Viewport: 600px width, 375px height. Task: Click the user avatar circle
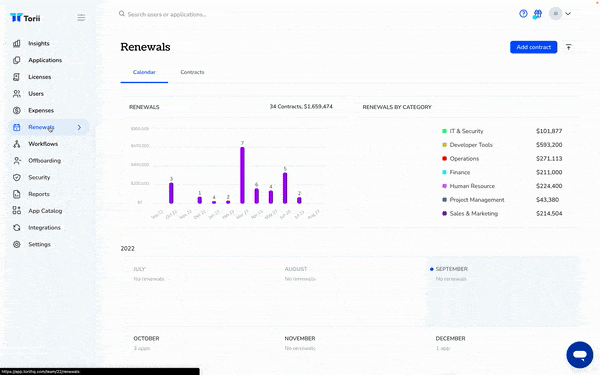pyautogui.click(x=555, y=14)
